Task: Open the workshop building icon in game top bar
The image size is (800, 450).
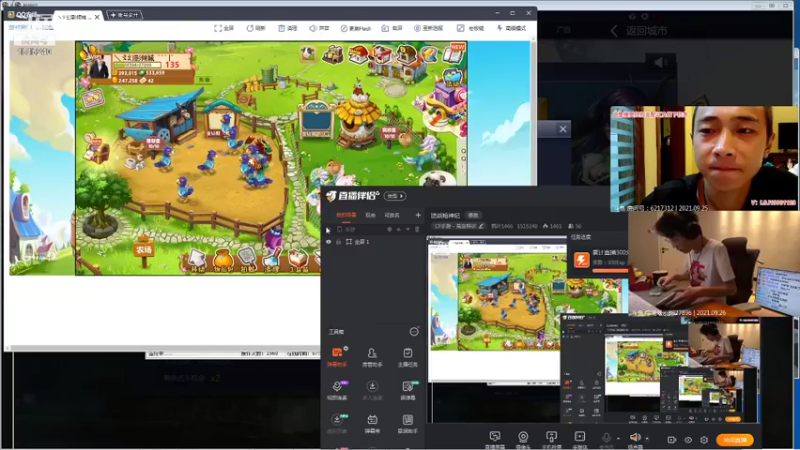Action: 333,55
